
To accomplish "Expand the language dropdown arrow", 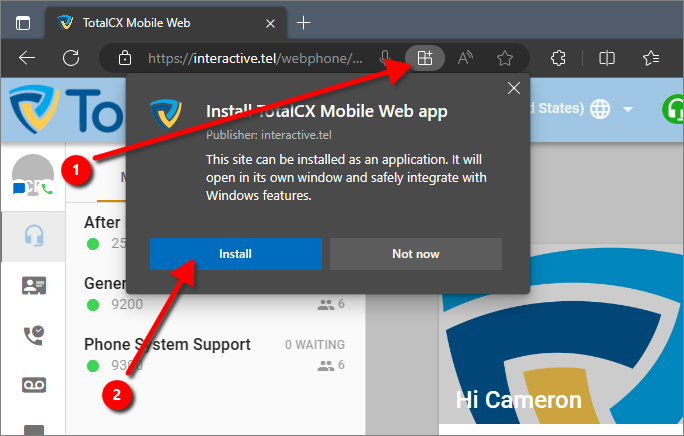I will pos(628,109).
